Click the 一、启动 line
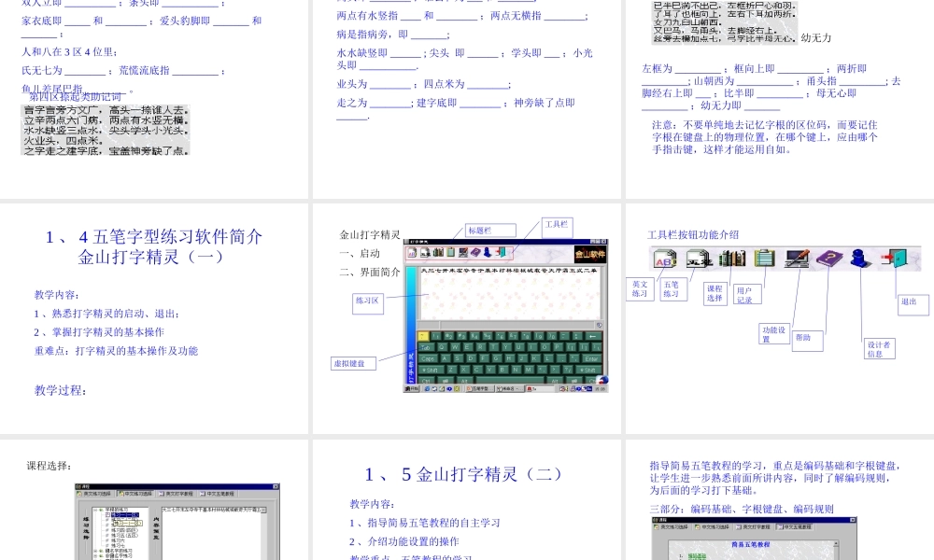 point(360,253)
